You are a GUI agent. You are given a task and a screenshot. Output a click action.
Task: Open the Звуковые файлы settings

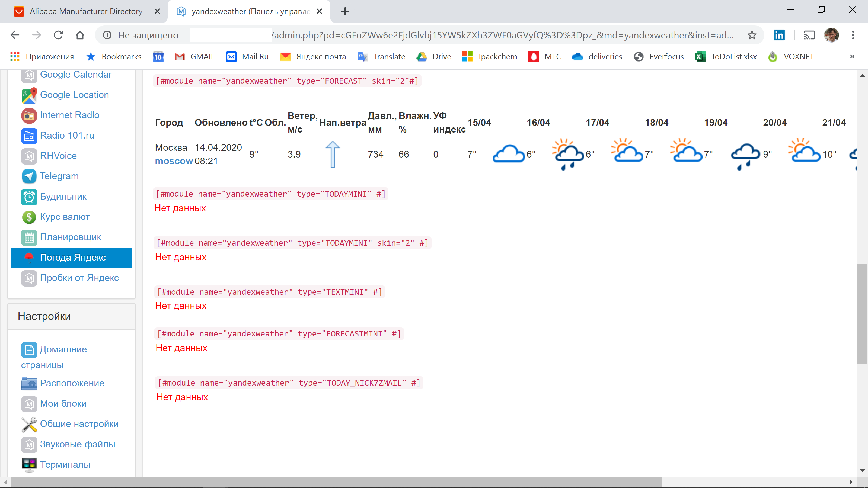(78, 444)
